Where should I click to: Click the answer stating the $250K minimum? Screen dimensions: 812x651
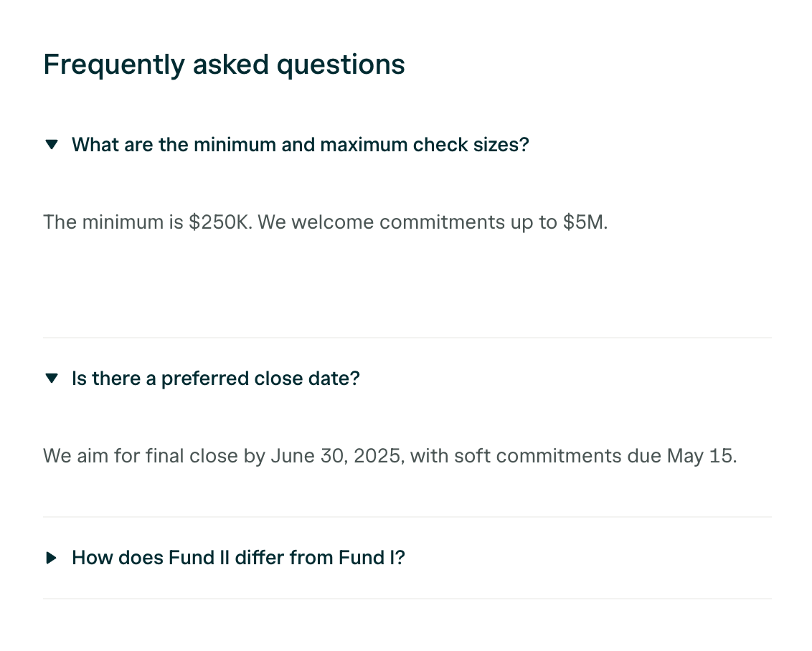(x=325, y=222)
